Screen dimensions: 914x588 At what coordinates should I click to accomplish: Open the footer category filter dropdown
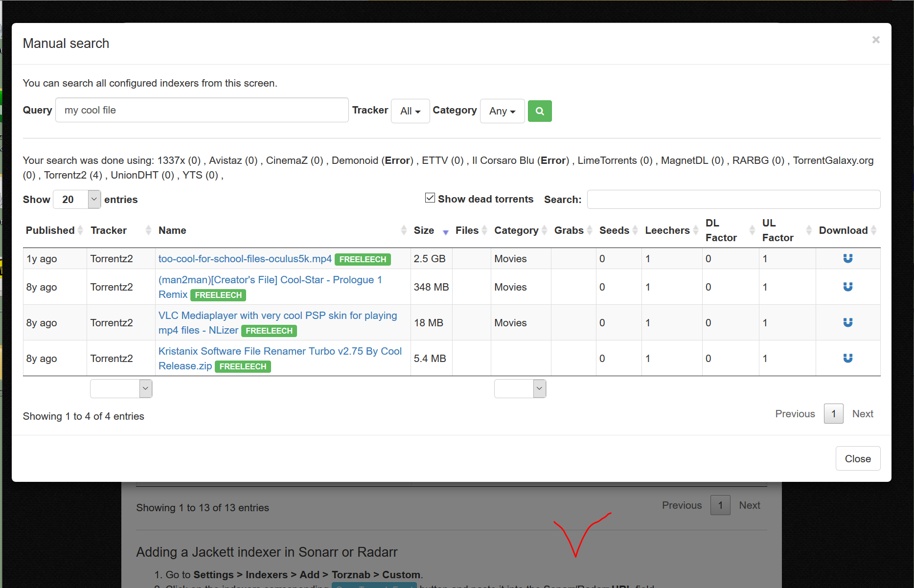tap(520, 388)
